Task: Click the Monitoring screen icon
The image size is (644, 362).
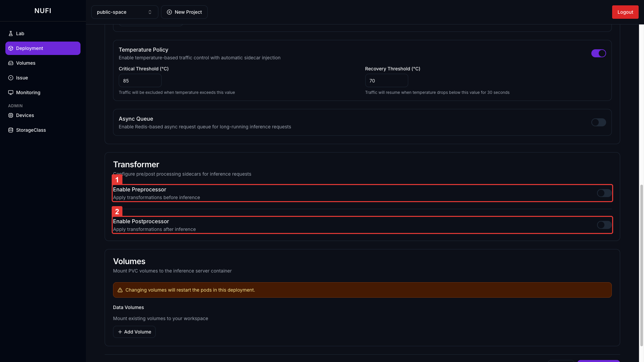Action: pyautogui.click(x=11, y=93)
